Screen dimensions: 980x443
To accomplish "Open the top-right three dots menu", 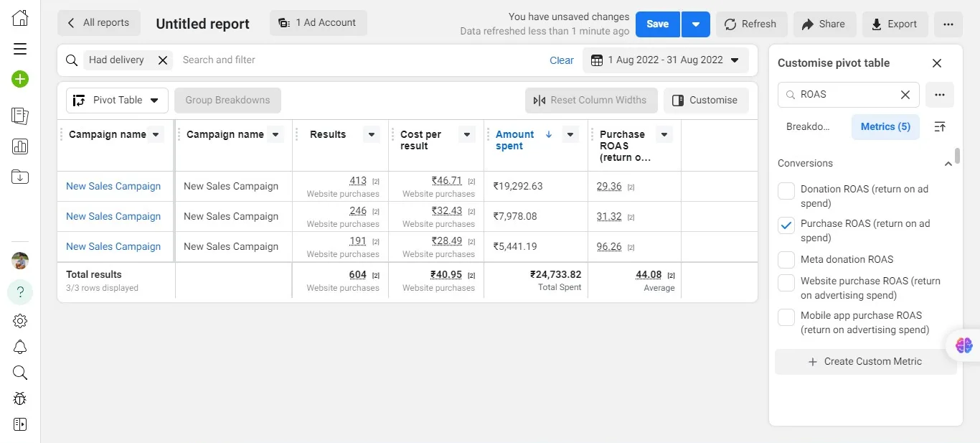I will coord(948,24).
